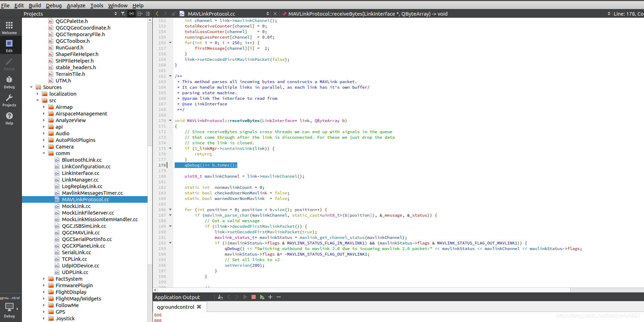Open the Window menu
Viewport: 644px width, 322px height.
[118, 5]
